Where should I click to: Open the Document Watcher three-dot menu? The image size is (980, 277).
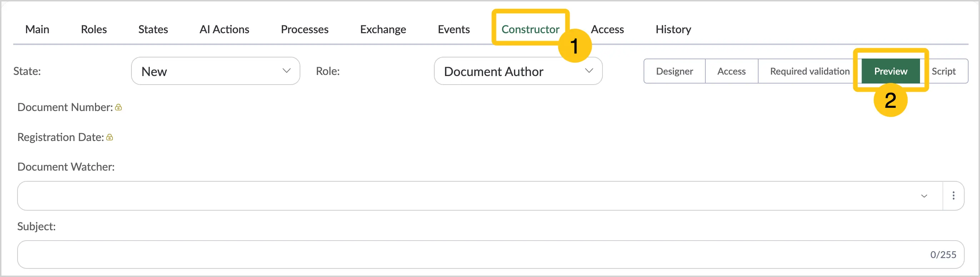point(953,196)
